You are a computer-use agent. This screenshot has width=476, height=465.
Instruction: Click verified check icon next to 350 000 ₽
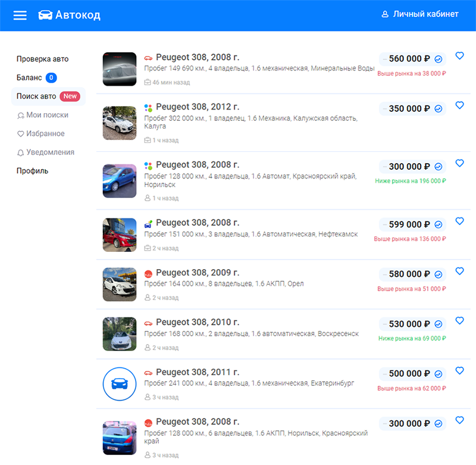pyautogui.click(x=439, y=109)
